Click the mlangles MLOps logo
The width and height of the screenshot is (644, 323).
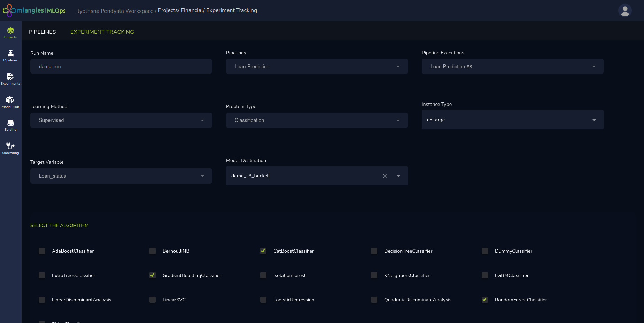point(34,10)
